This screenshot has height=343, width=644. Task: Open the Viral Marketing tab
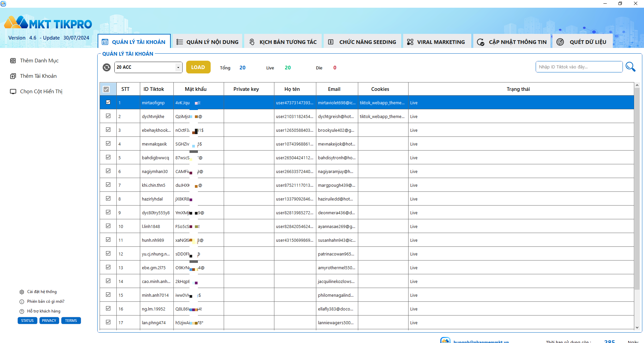(436, 42)
